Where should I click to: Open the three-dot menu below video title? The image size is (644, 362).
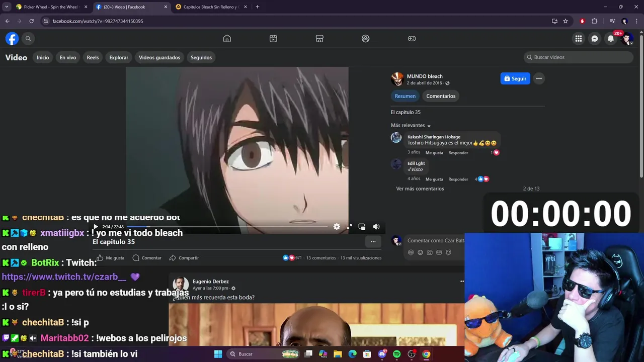click(373, 242)
